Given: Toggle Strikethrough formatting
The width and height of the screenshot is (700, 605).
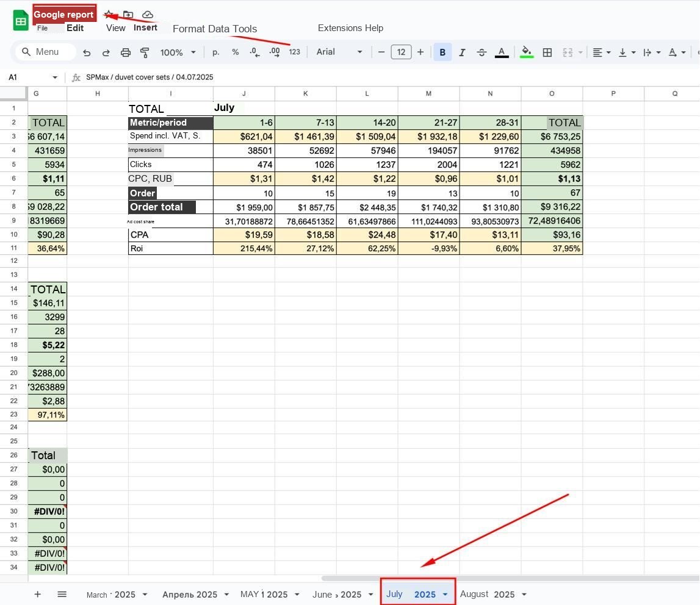Looking at the screenshot, I should click(482, 52).
